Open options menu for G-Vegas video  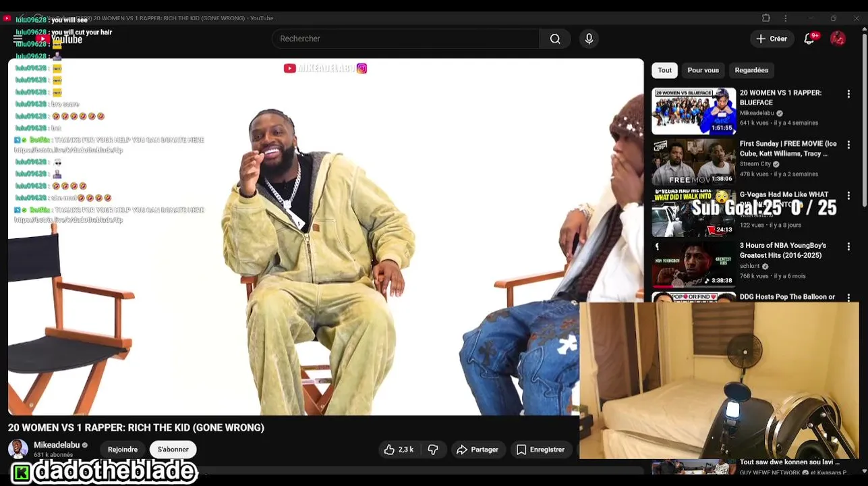848,196
